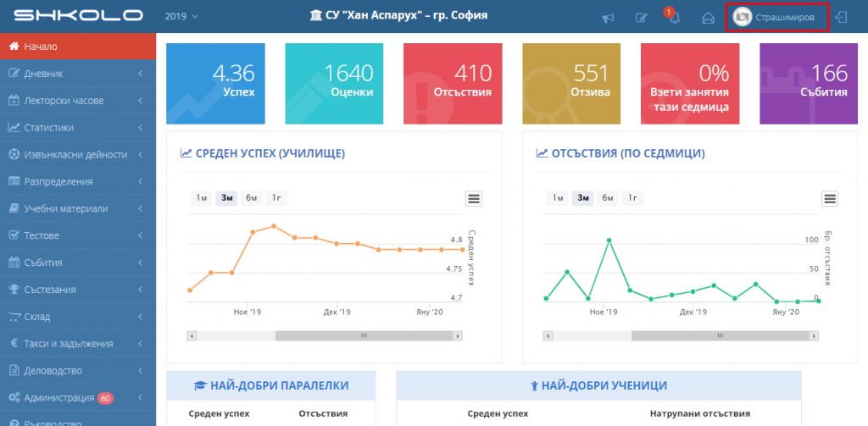Open Статистики sidebar menu
The image size is (868, 426).
click(78, 128)
